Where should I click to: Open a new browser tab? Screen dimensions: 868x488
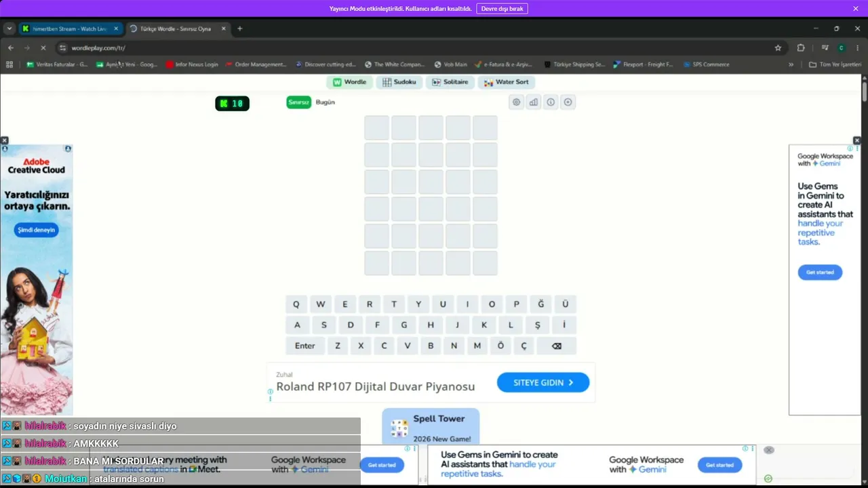[x=239, y=29]
